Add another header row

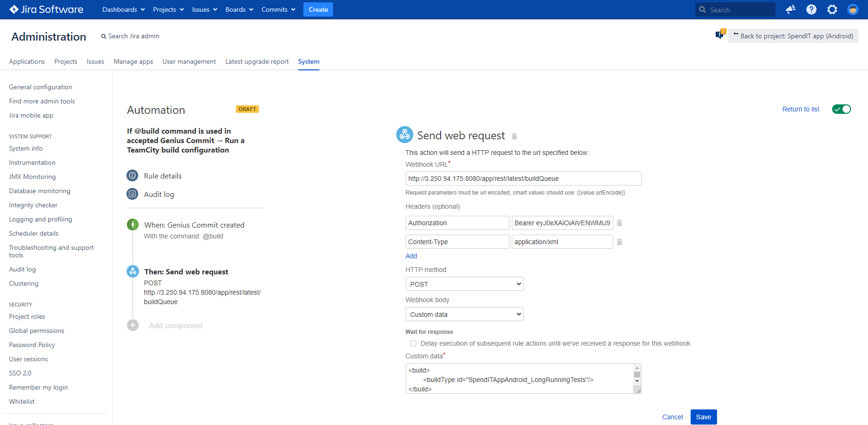pos(411,256)
